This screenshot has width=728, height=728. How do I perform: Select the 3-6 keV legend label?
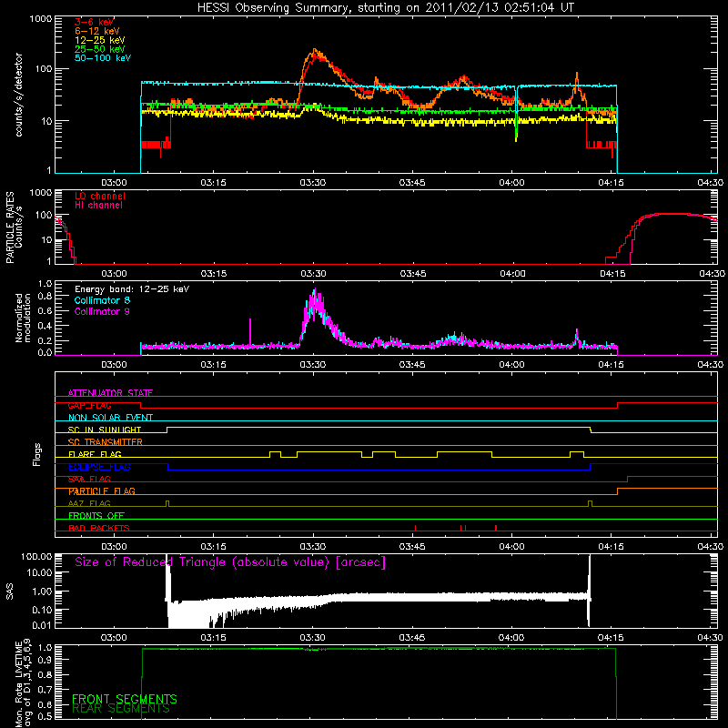(95, 22)
